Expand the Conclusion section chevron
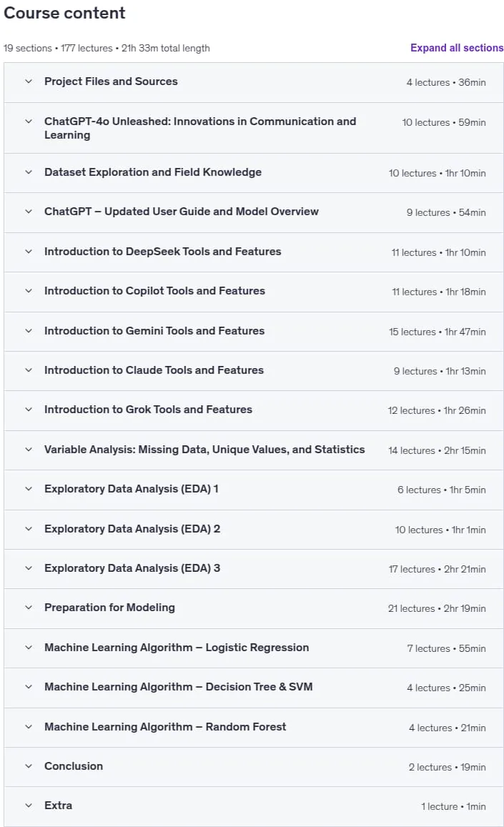Image resolution: width=504 pixels, height=827 pixels. point(29,766)
